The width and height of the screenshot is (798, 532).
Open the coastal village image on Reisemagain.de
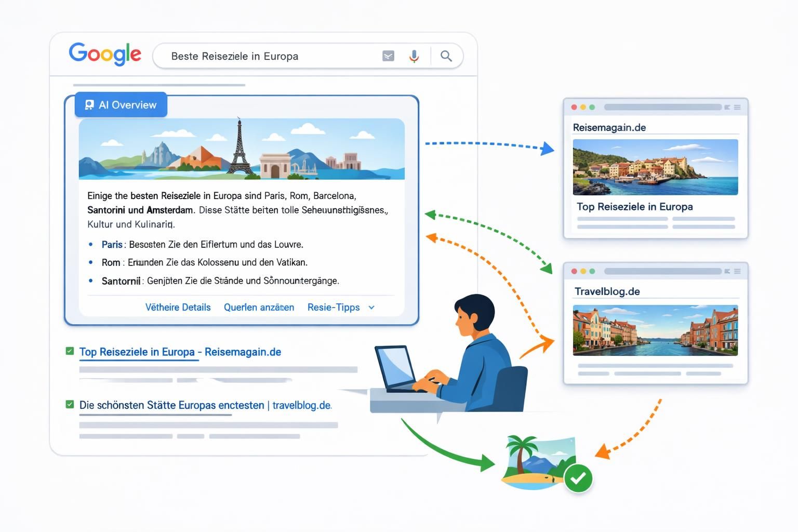(x=655, y=167)
